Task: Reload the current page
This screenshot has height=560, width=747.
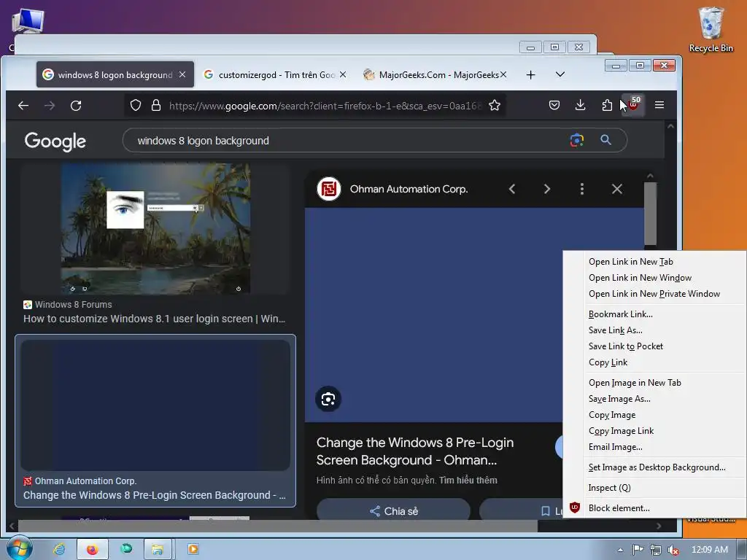Action: [76, 105]
